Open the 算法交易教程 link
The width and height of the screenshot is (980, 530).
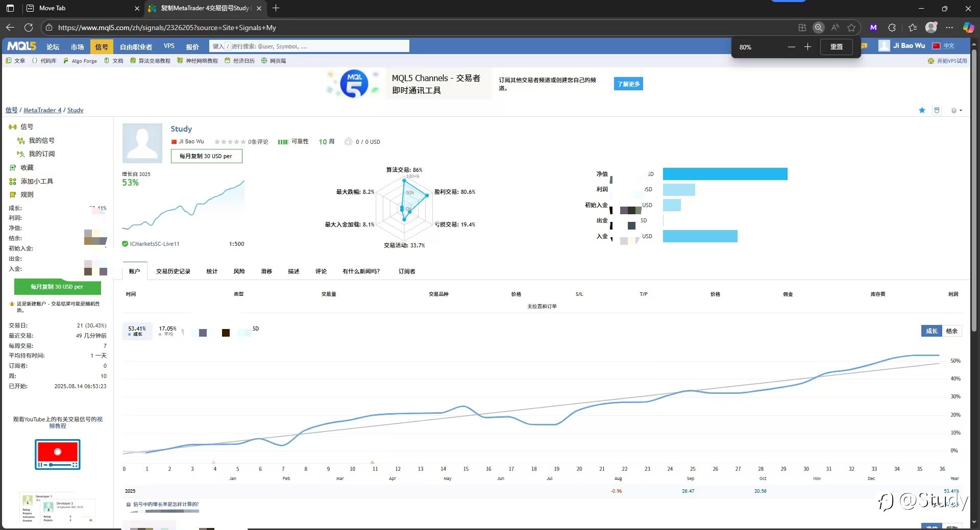coord(151,61)
